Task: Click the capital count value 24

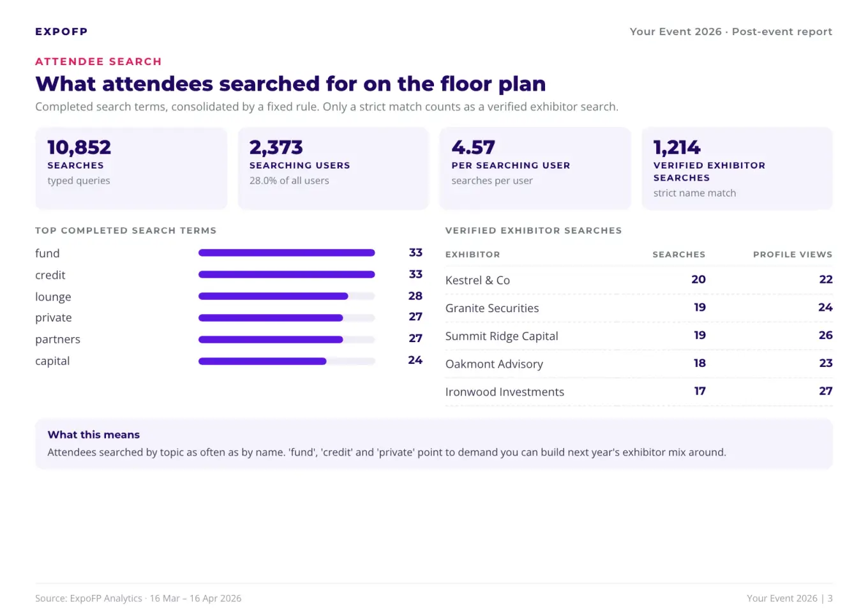Action: point(415,360)
